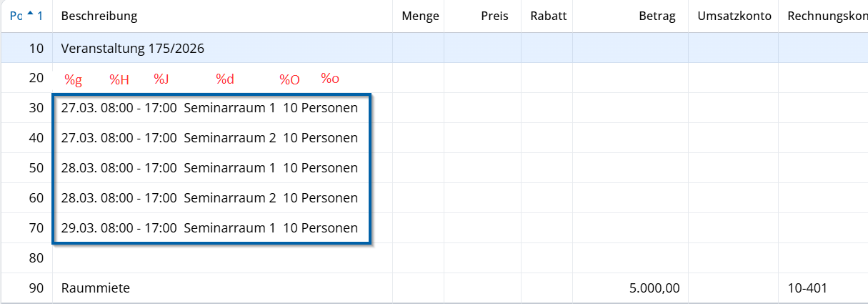
Task: Click the Beschreibung column header
Action: click(99, 16)
